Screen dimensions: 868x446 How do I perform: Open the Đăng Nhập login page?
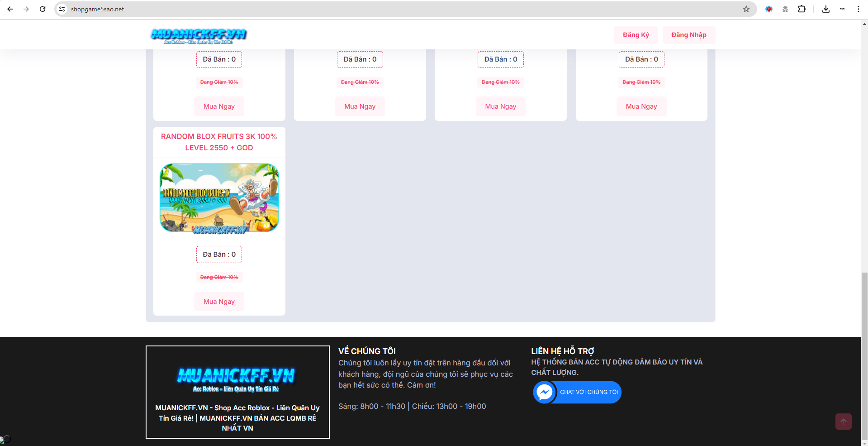(x=688, y=35)
